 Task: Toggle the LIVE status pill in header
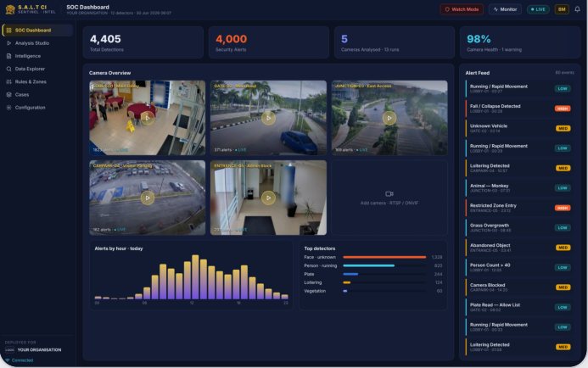pos(538,9)
